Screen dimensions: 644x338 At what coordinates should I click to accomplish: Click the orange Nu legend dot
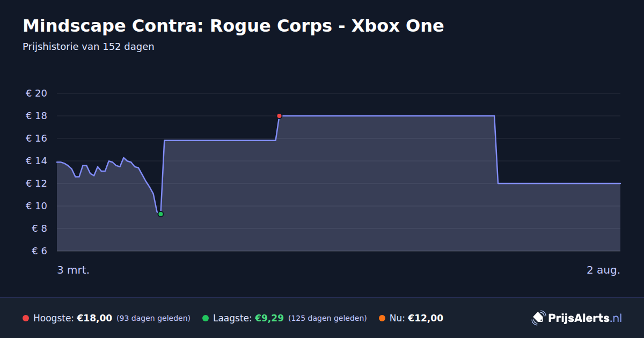(382, 318)
